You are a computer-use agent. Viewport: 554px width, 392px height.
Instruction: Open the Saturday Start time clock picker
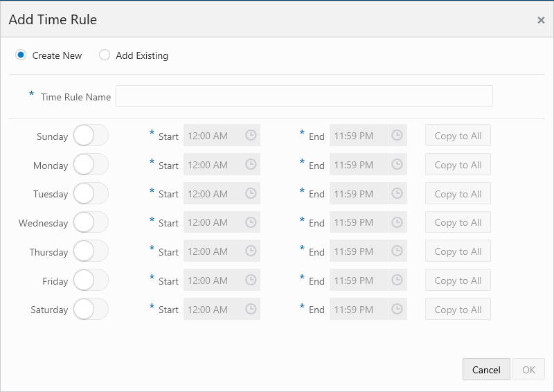(251, 309)
